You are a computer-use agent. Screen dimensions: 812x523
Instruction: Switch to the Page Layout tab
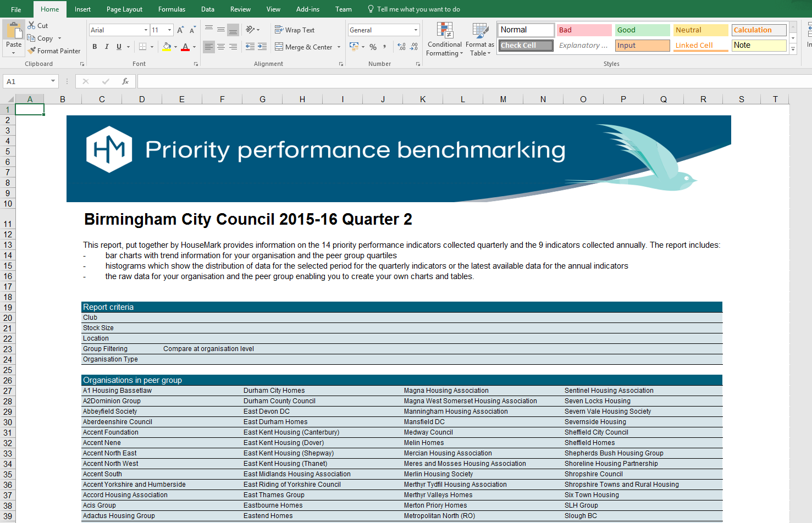124,9
